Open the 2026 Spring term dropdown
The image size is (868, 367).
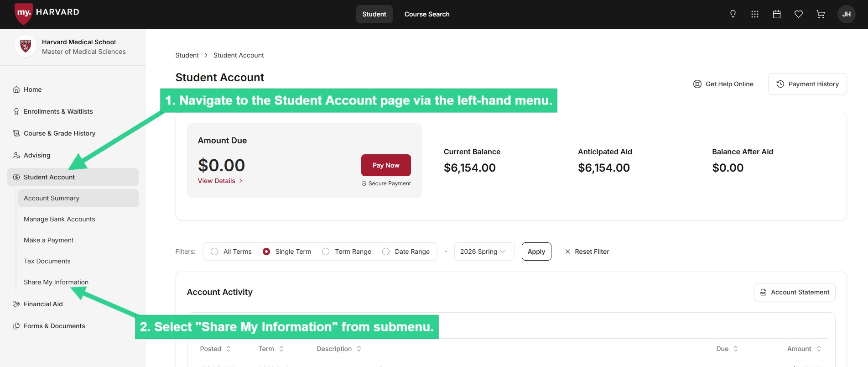tap(484, 252)
